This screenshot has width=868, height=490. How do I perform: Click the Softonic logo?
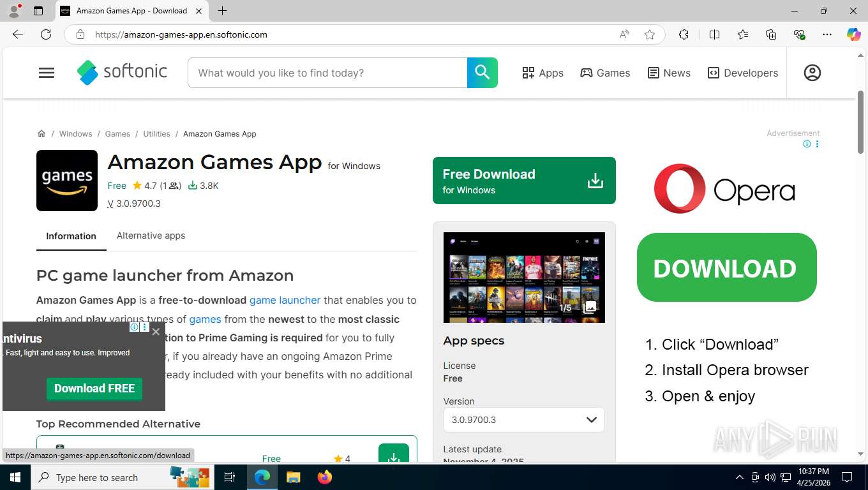(x=122, y=73)
